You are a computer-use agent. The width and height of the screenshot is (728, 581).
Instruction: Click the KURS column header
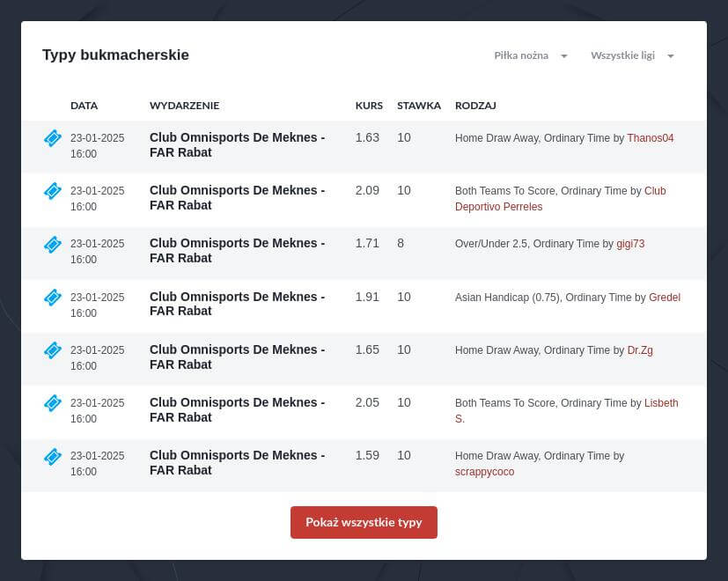(369, 106)
